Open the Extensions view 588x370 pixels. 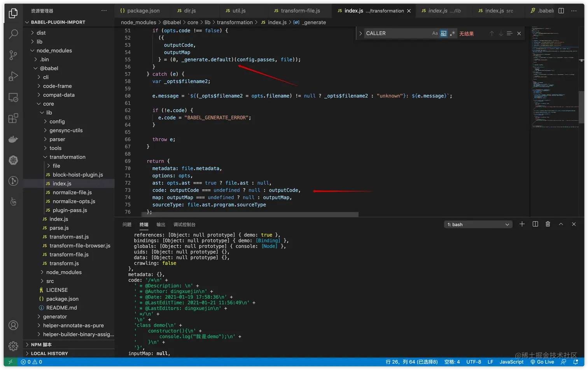pos(13,118)
